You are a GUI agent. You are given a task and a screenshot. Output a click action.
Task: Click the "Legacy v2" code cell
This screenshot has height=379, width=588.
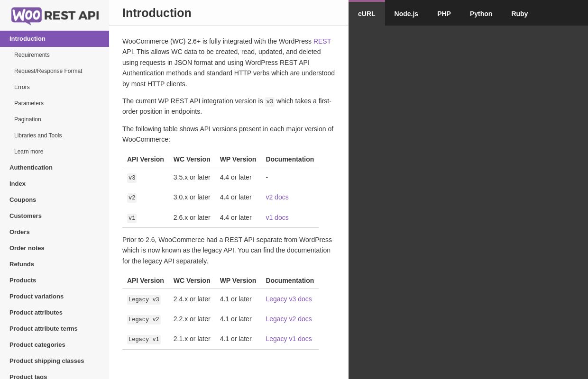144,320
